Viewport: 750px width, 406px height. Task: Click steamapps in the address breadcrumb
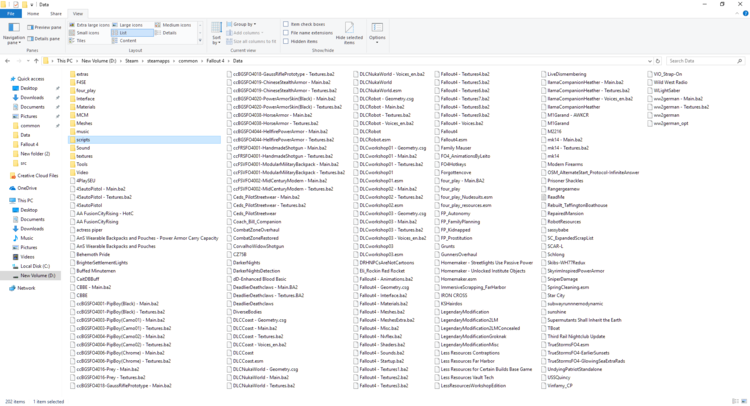158,61
